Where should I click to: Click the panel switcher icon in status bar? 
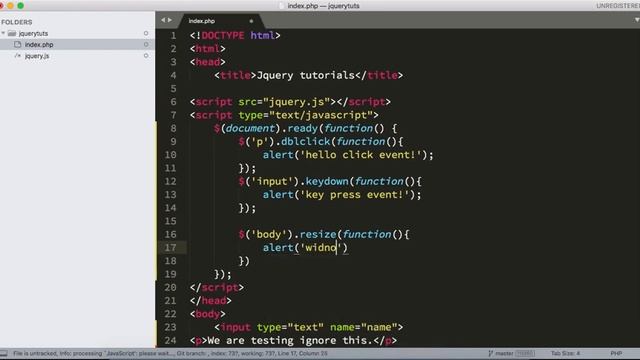coord(3,353)
